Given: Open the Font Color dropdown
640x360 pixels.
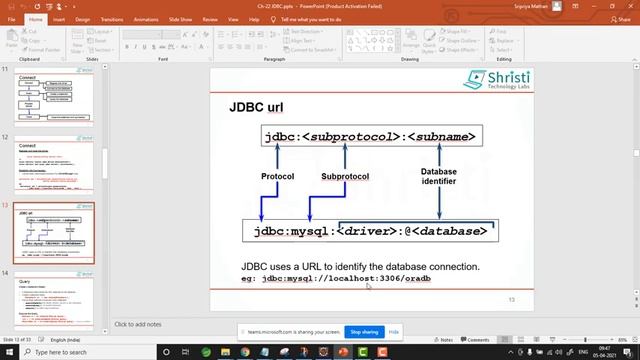Looking at the screenshot, I should point(203,47).
